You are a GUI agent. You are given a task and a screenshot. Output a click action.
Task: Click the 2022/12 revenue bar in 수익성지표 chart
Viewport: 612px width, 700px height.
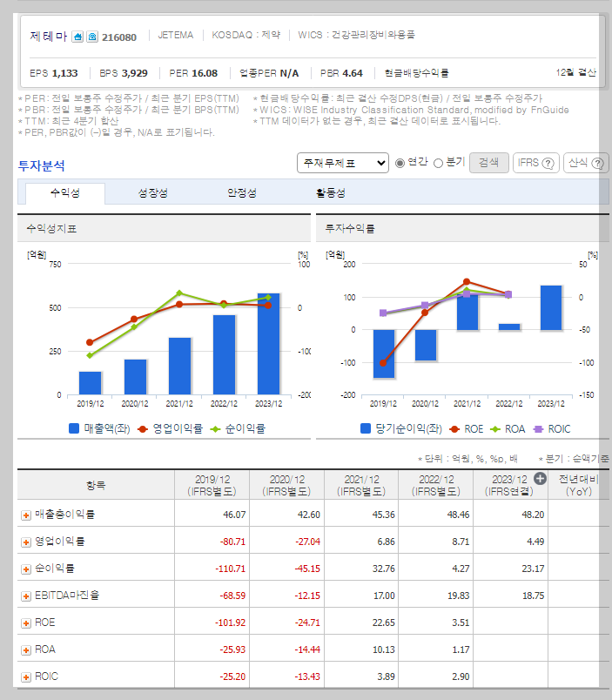tap(224, 355)
